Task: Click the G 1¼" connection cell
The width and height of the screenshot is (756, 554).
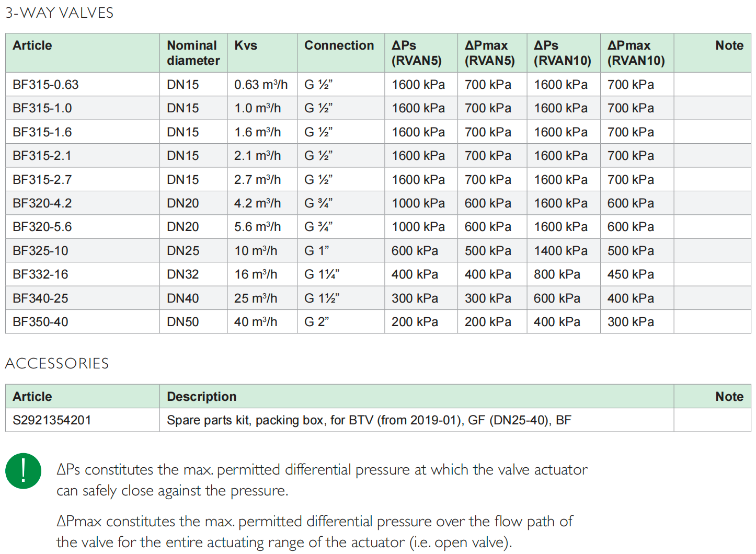Action: click(322, 274)
